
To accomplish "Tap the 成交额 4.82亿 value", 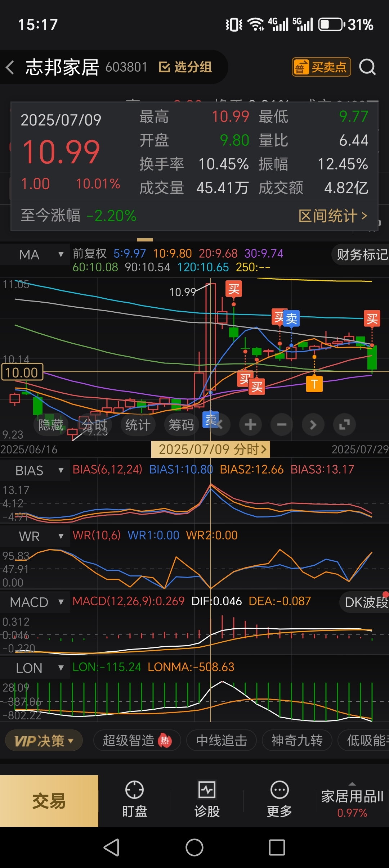I will click(x=346, y=188).
